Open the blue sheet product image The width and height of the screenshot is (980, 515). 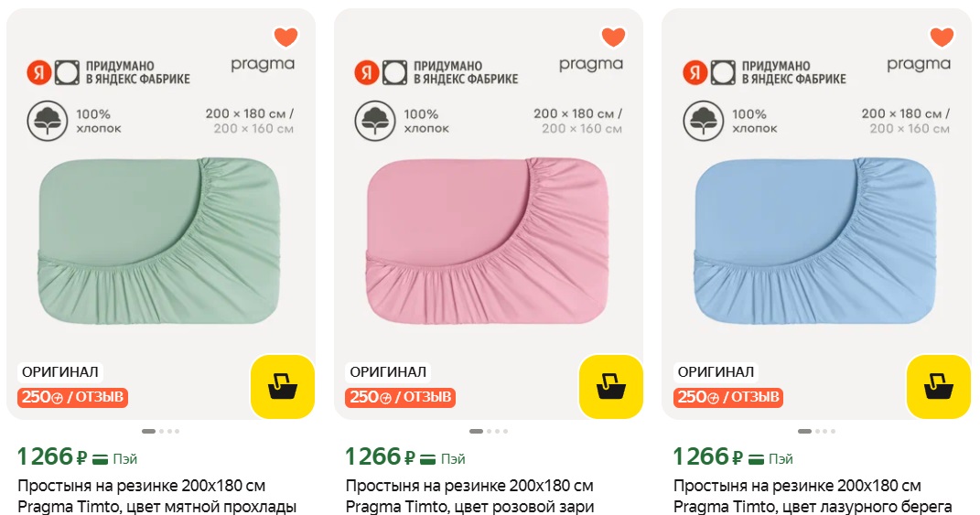816,241
